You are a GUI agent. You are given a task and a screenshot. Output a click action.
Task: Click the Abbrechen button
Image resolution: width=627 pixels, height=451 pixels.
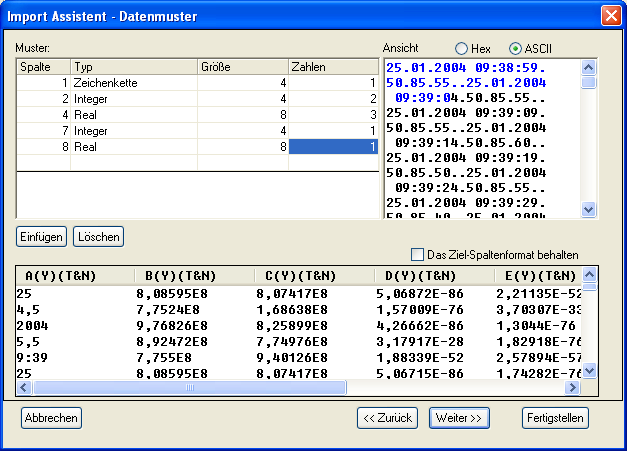click(51, 418)
